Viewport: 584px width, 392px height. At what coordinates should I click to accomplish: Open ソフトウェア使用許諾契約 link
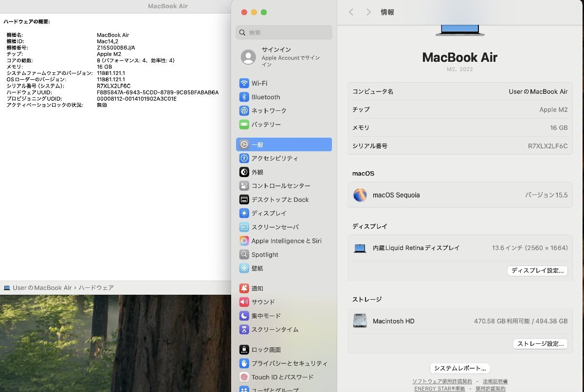tap(442, 381)
